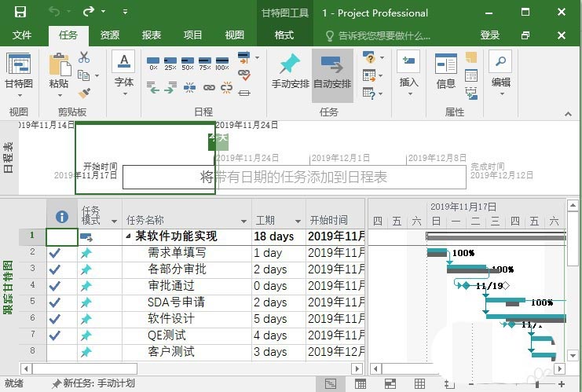This screenshot has width=582, height=392.
Task: Click the Link selected tasks chain icon
Action: coord(209,88)
